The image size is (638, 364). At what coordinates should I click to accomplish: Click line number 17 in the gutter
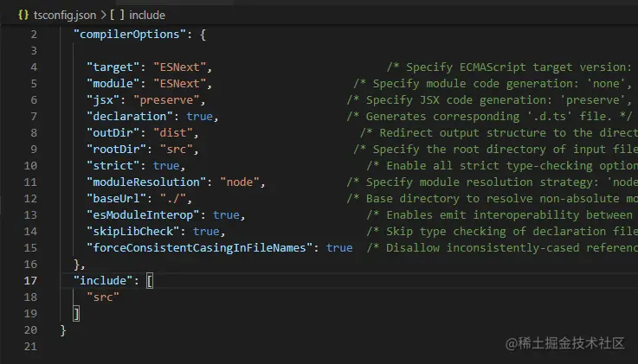[x=31, y=281]
